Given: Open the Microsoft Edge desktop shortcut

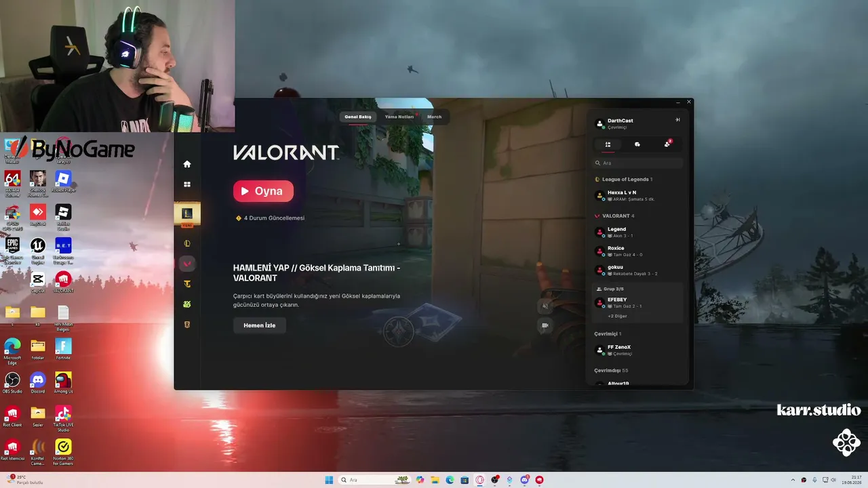Looking at the screenshot, I should click(x=12, y=351).
